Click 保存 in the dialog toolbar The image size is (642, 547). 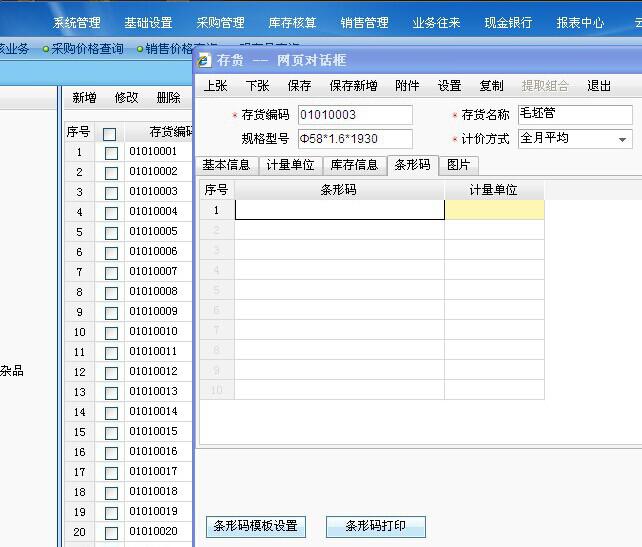point(299,86)
